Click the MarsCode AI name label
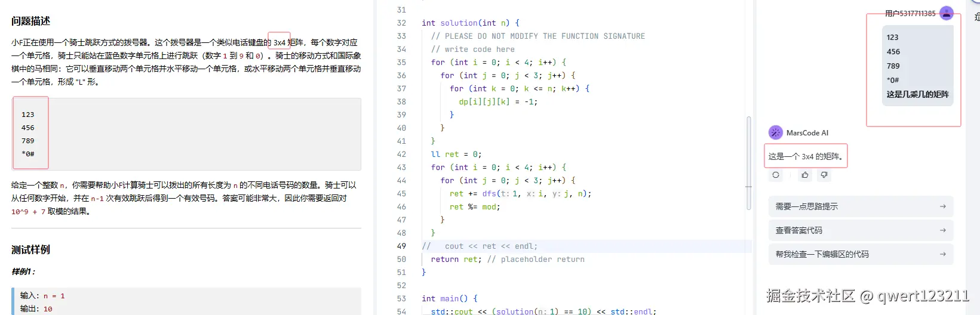Screen dimensions: 980x315 (x=807, y=132)
